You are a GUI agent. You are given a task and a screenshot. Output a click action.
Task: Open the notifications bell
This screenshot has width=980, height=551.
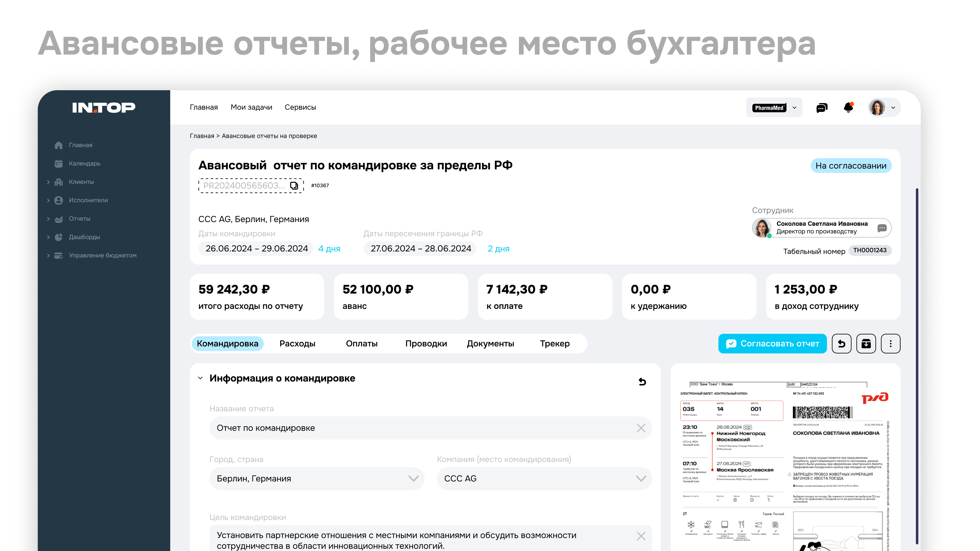(x=848, y=108)
